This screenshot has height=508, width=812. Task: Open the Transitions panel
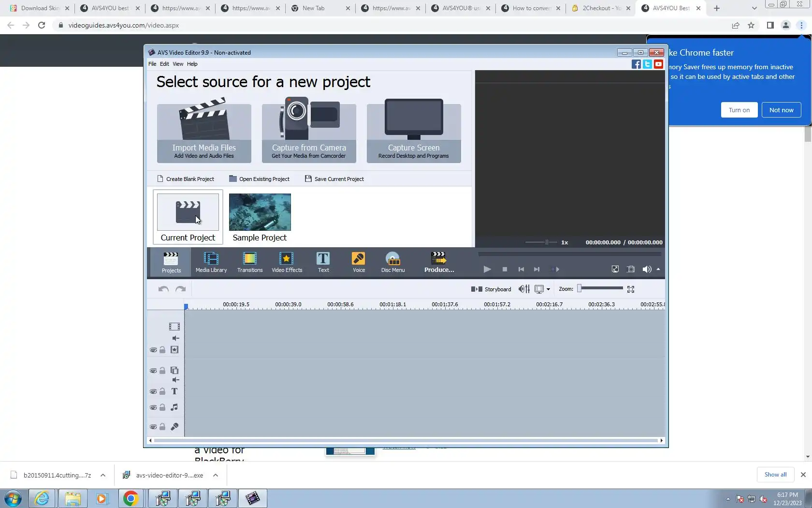250,262
